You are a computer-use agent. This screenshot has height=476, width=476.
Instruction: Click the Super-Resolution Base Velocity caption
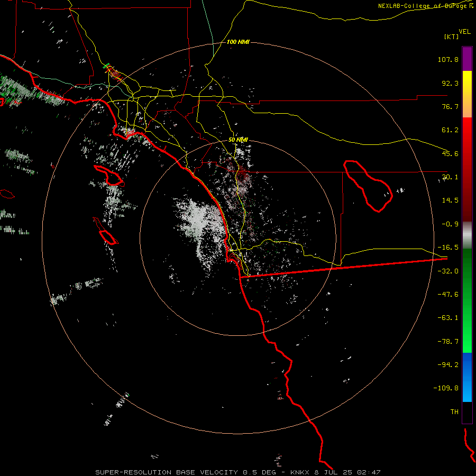coord(237,472)
